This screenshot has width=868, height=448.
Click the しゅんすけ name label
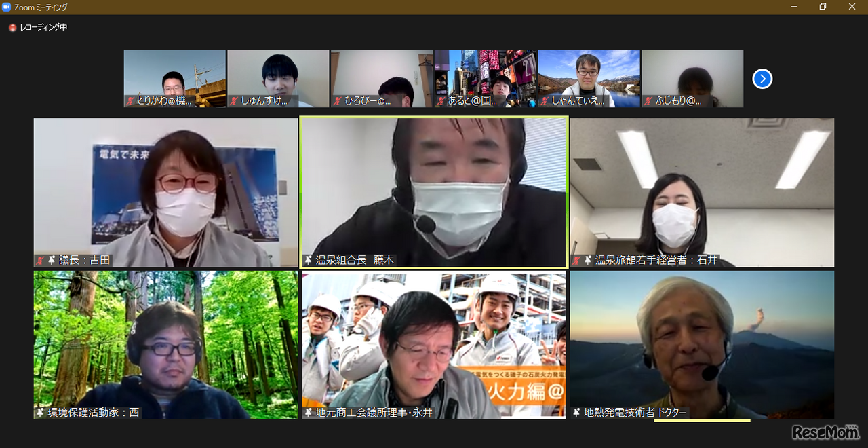[x=264, y=101]
